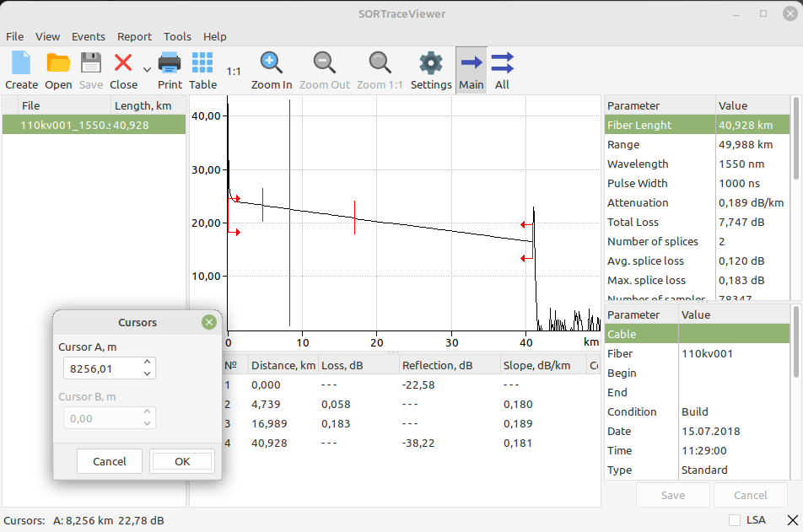Select the Main trace arrow icon

[472, 64]
